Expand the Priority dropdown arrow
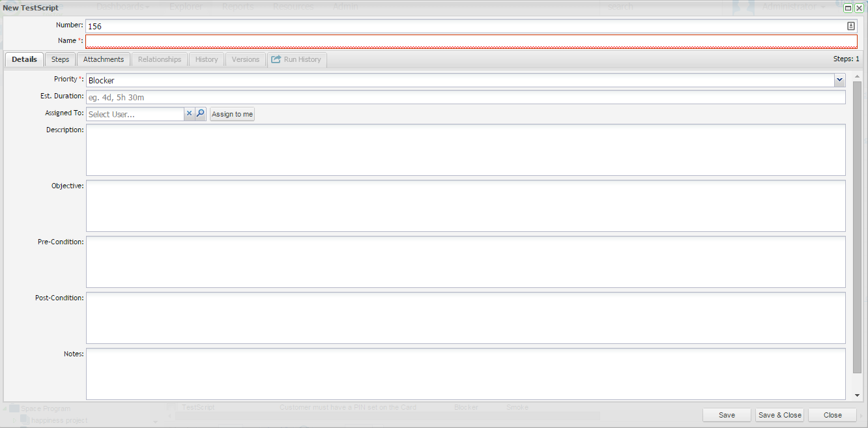Screen dimensions: 868x428 click(x=839, y=80)
